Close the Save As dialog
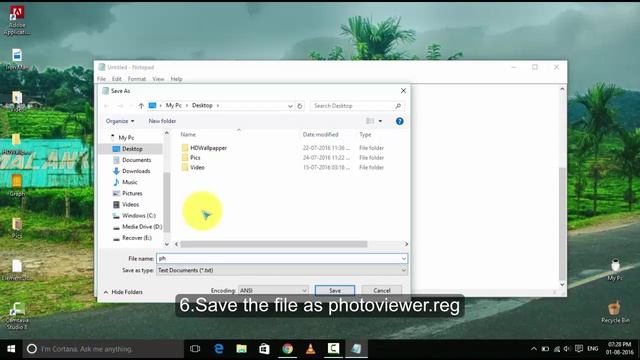640x360 pixels. pyautogui.click(x=403, y=91)
